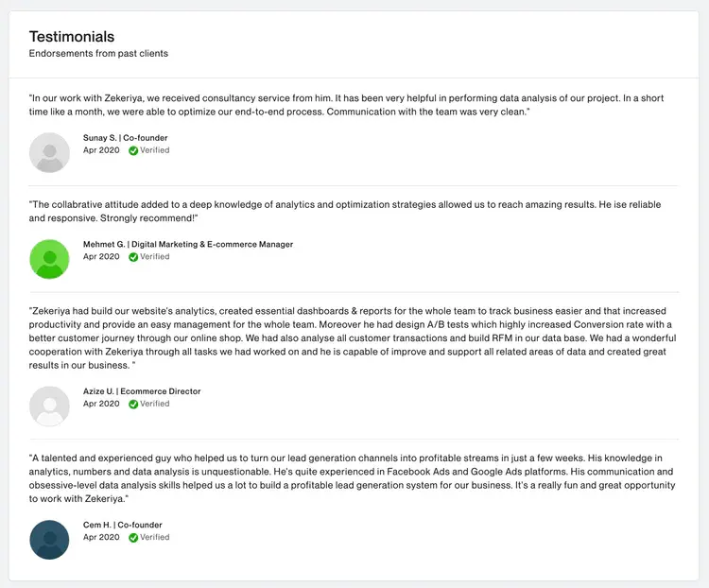
Task: Click testimonial text about collabrative attitude
Action: (x=345, y=211)
